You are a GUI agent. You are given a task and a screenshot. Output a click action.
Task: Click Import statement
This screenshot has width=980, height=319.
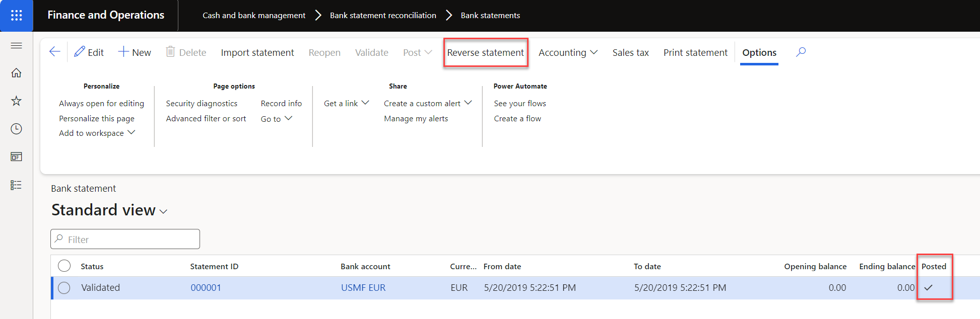point(257,53)
